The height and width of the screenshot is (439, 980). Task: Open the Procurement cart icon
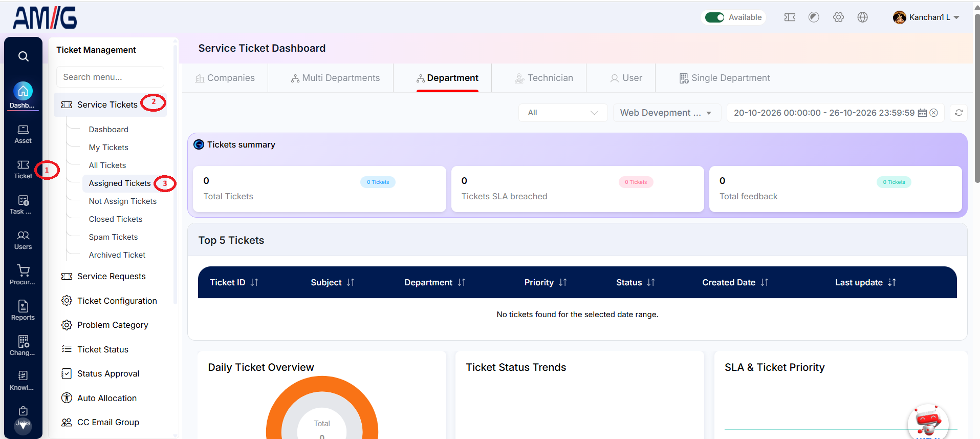click(x=23, y=270)
